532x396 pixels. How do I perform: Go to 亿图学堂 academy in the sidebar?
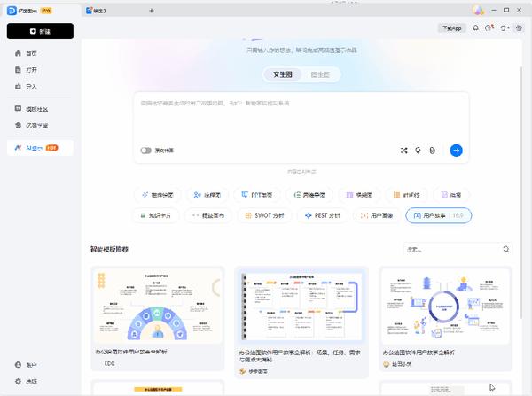tap(32, 126)
